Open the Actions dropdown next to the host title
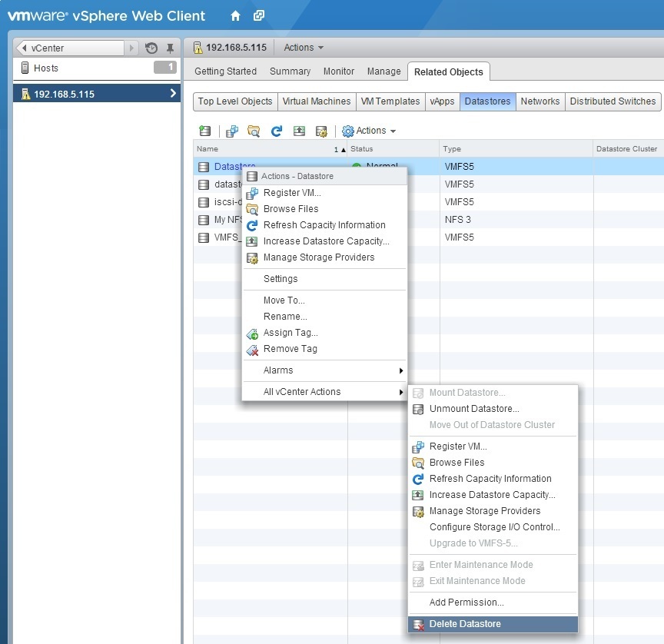Viewport: 664px width, 644px height. [304, 48]
